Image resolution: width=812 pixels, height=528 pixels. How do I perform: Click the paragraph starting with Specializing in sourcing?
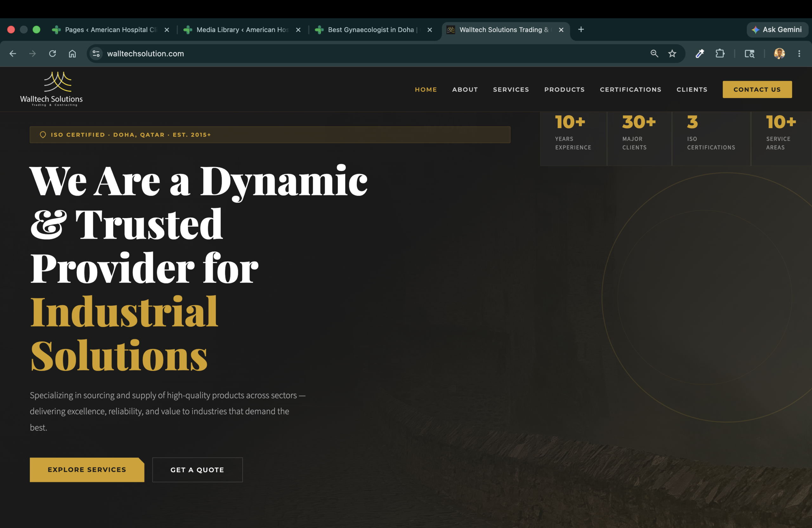[x=167, y=411]
